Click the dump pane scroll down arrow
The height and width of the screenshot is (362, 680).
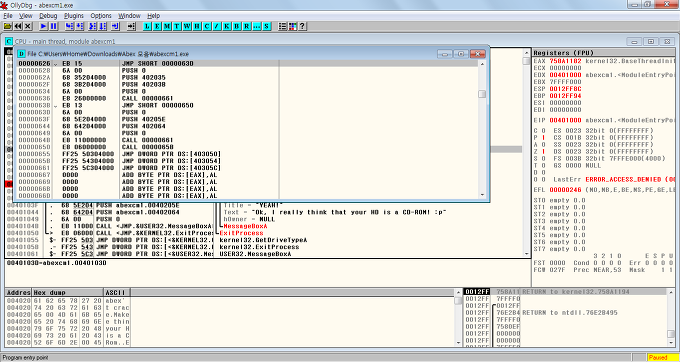458,342
